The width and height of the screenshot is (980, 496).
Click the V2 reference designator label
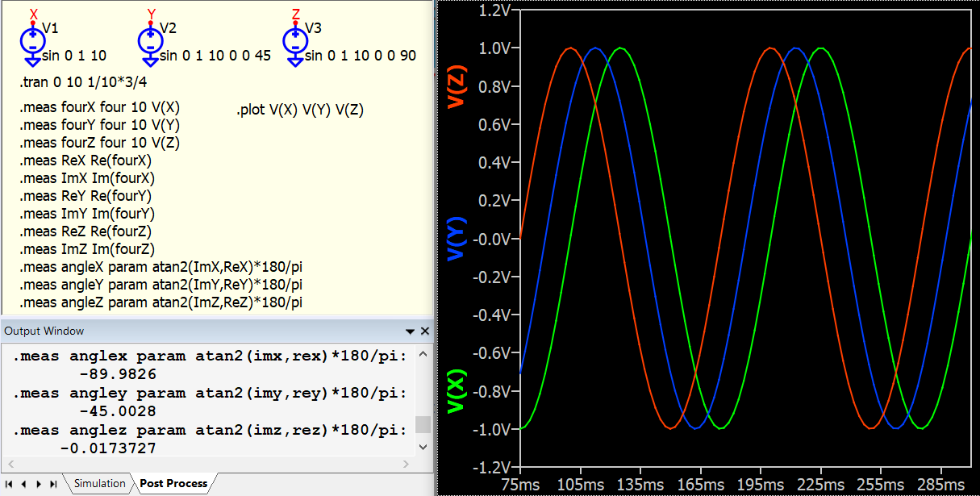tap(168, 28)
